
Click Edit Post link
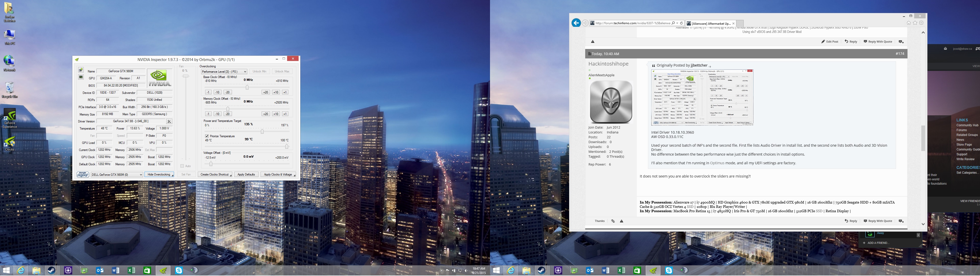[x=830, y=41]
